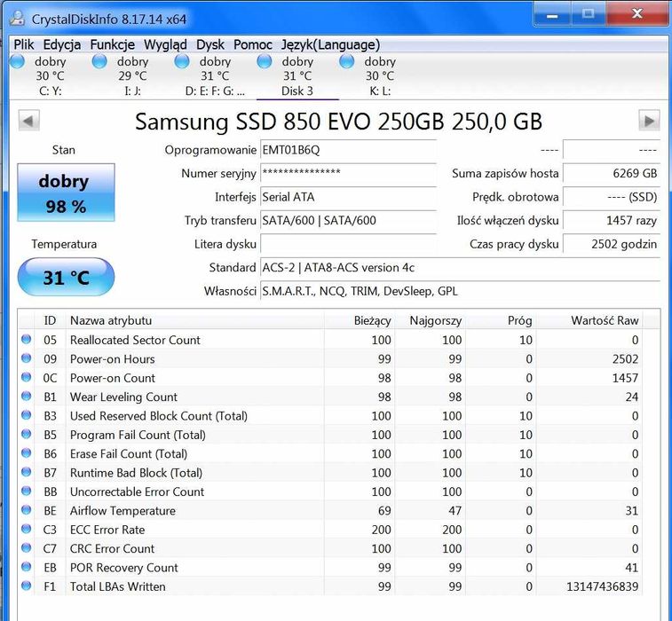
Task: Open the Funkcje menu
Action: coord(112,44)
